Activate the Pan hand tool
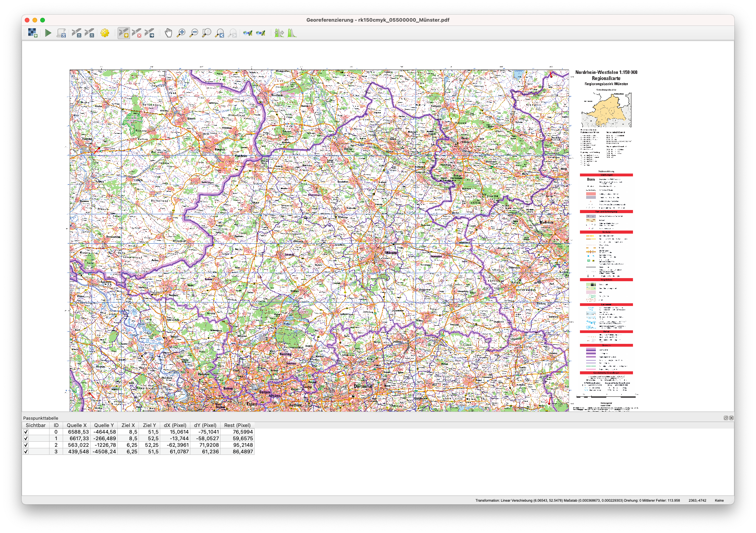The width and height of the screenshot is (756, 533). (x=168, y=33)
